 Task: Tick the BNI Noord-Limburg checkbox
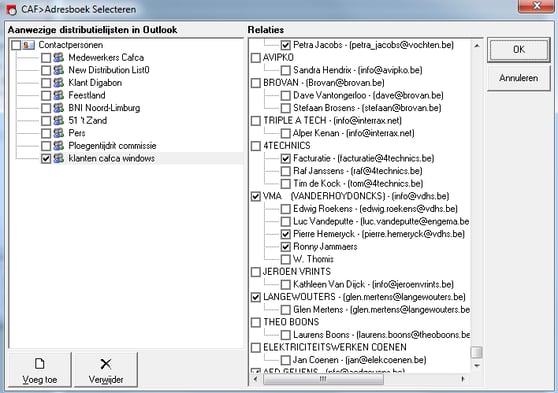point(46,108)
